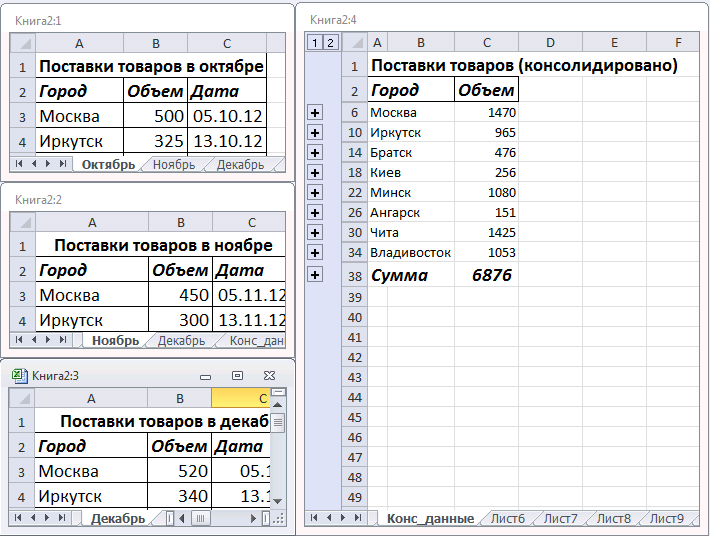Click date 13.11.12 in Книга2:2
Viewport: 710px width, 536px height.
tap(249, 320)
